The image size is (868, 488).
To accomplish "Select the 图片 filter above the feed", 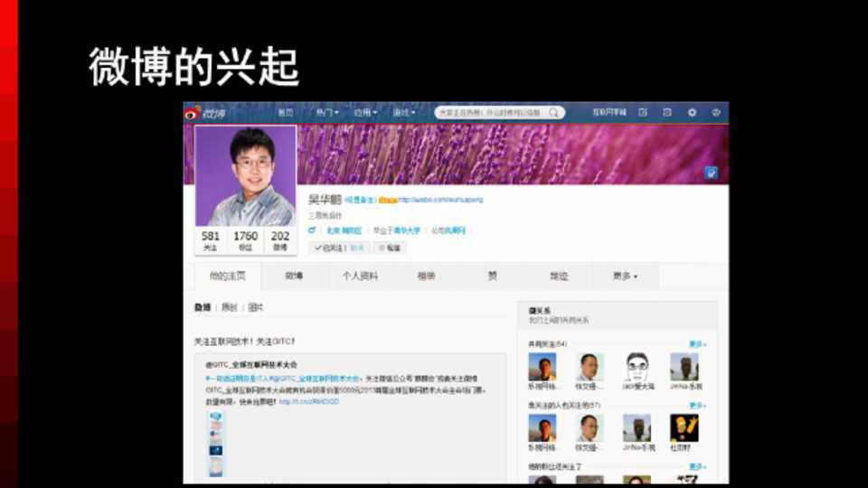I will (256, 308).
